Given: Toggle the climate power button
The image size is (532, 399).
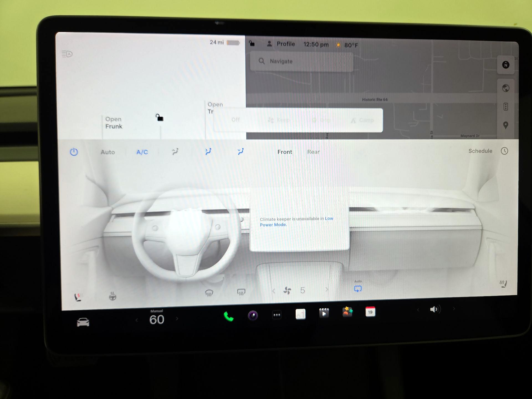Looking at the screenshot, I should (x=74, y=152).
